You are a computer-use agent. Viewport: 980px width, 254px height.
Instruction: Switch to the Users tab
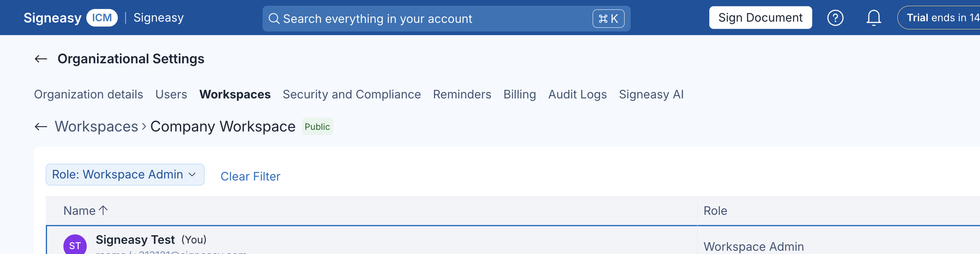click(x=171, y=94)
